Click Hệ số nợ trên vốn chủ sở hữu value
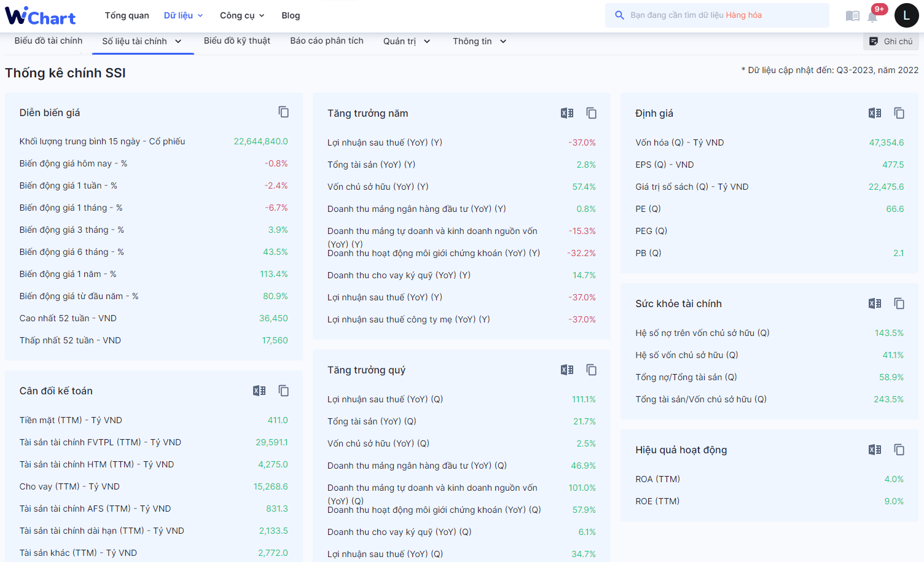Viewport: 924px width, 562px height. pyautogui.click(x=889, y=333)
